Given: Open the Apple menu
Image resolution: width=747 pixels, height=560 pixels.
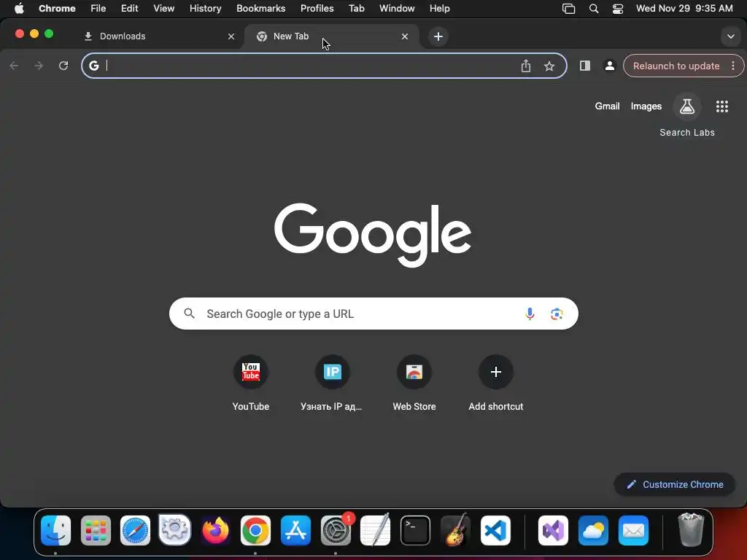Looking at the screenshot, I should coord(19,8).
